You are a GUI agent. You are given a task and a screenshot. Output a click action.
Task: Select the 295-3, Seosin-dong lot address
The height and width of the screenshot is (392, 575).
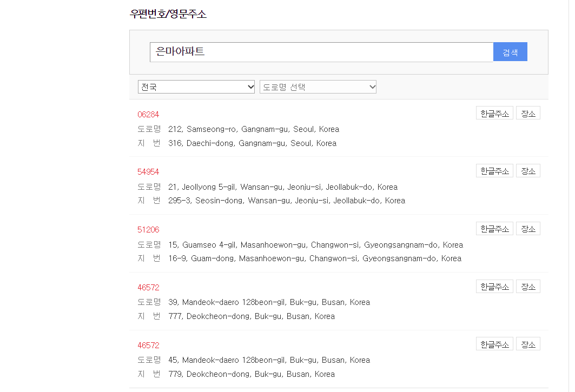coord(287,201)
